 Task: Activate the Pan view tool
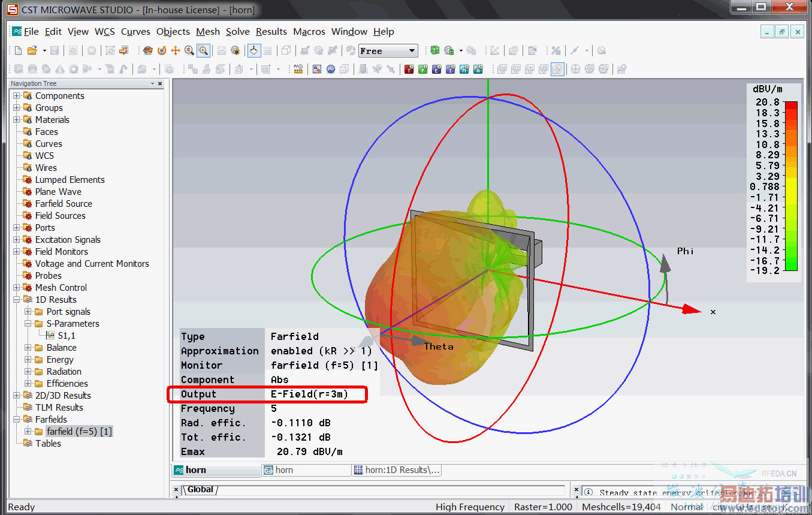[x=176, y=51]
